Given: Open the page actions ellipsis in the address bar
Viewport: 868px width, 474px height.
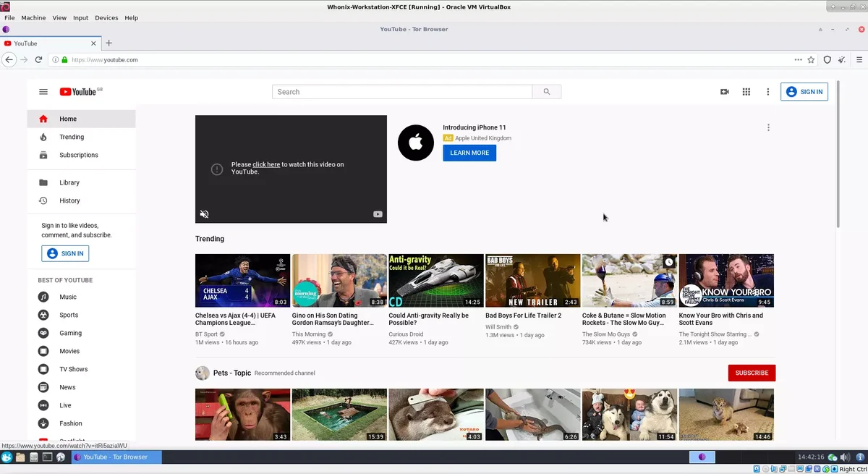Looking at the screenshot, I should 798,59.
